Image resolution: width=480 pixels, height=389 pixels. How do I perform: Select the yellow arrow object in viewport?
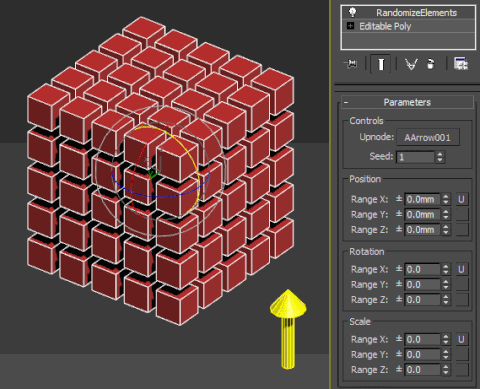[288, 329]
